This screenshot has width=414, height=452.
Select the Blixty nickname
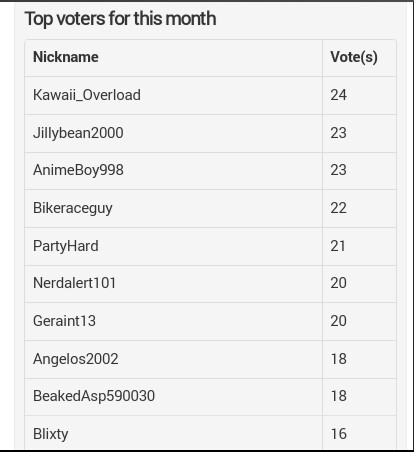pos(50,434)
